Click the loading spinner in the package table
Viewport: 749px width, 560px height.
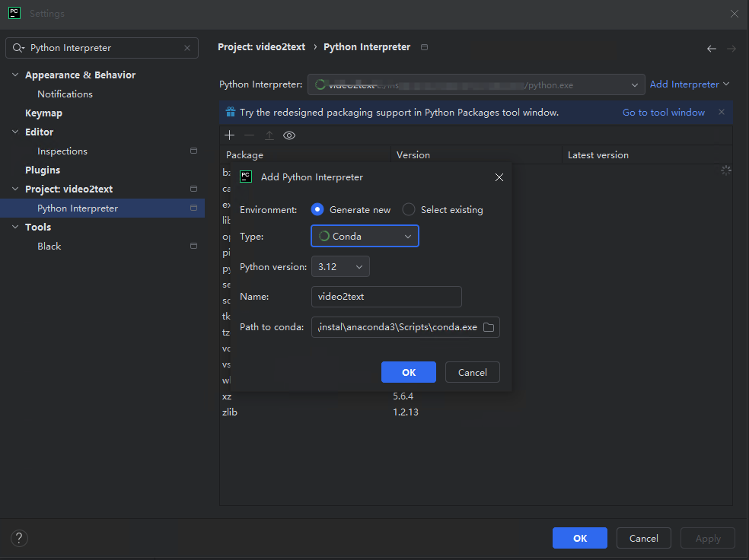click(726, 170)
